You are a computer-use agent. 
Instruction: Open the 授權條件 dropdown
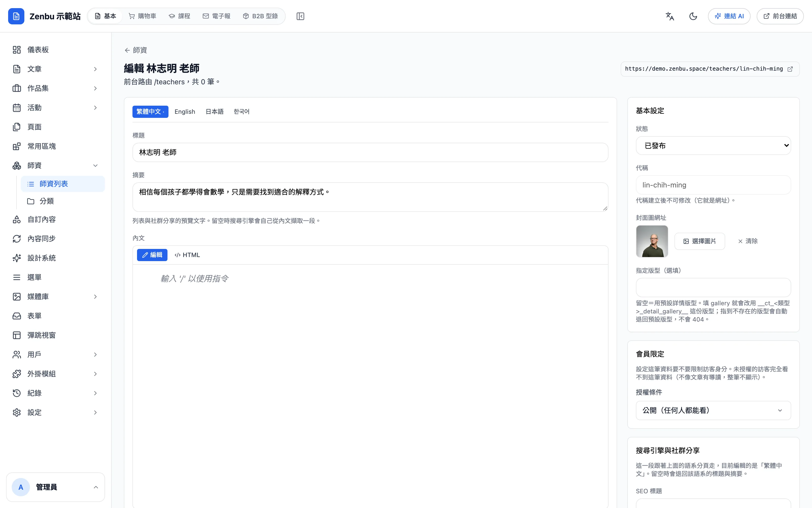[713, 410]
